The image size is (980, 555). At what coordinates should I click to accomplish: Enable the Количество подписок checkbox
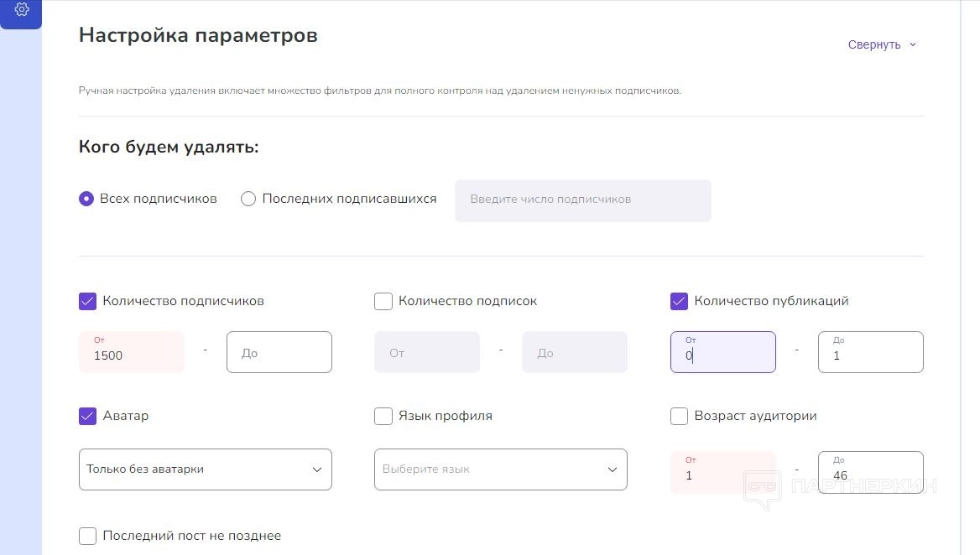[x=383, y=301]
